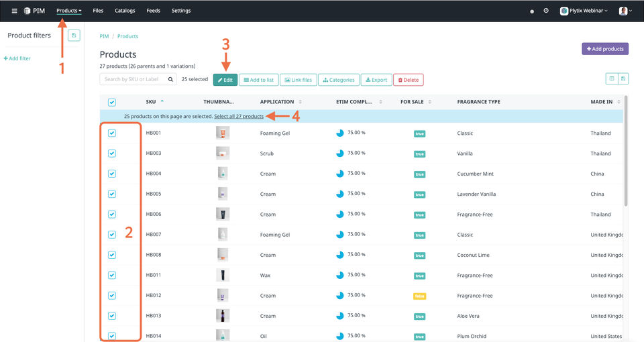
Task: Sort the MADE IN column arrows
Action: 619,102
